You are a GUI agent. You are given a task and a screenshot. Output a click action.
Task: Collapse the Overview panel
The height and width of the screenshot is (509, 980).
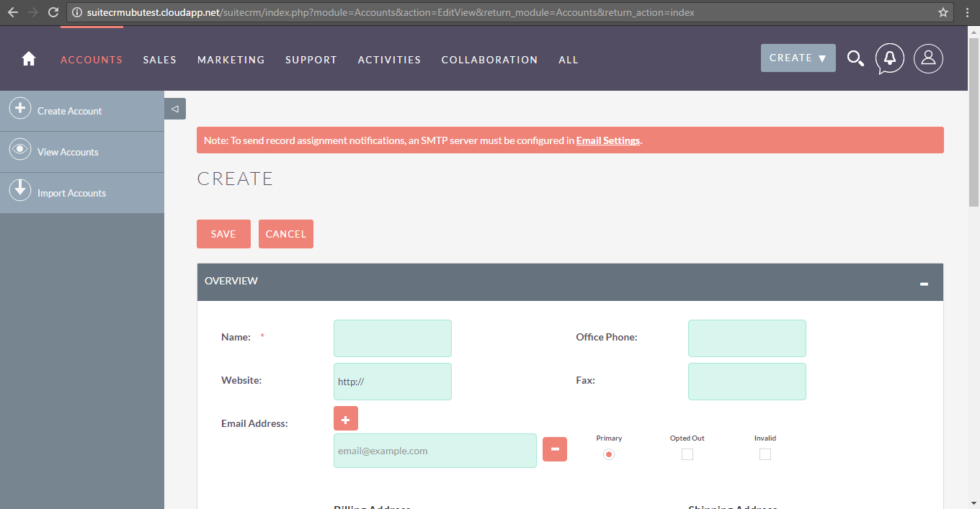pyautogui.click(x=924, y=284)
